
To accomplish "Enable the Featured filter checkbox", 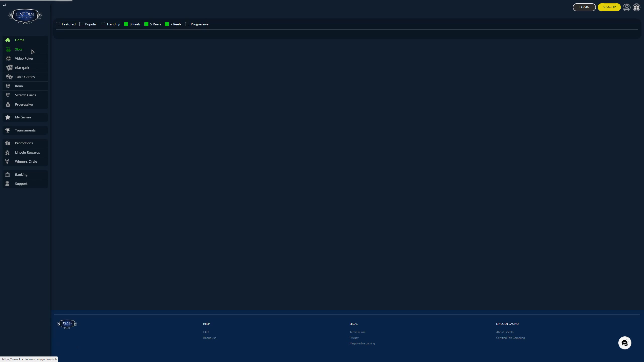I will point(58,24).
